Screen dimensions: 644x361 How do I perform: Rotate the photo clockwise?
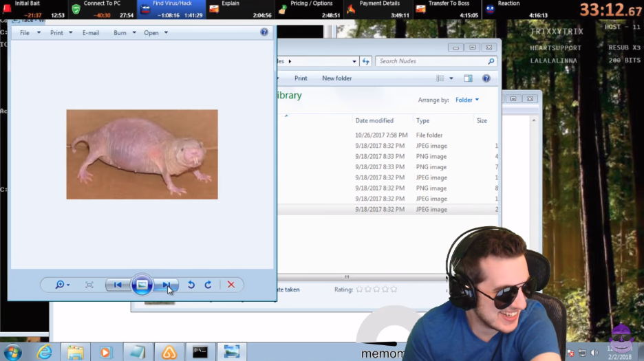tap(208, 285)
